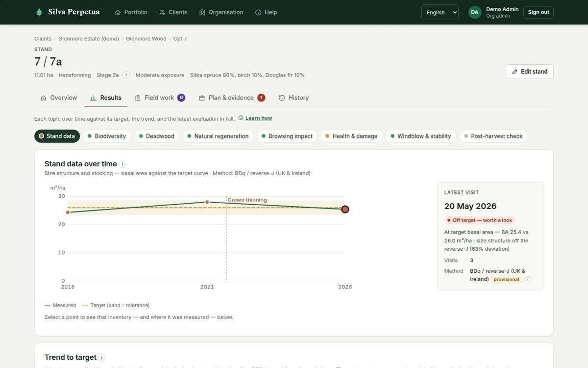Select the Biodiversity topic chip
This screenshot has width=588, height=368.
[107, 136]
